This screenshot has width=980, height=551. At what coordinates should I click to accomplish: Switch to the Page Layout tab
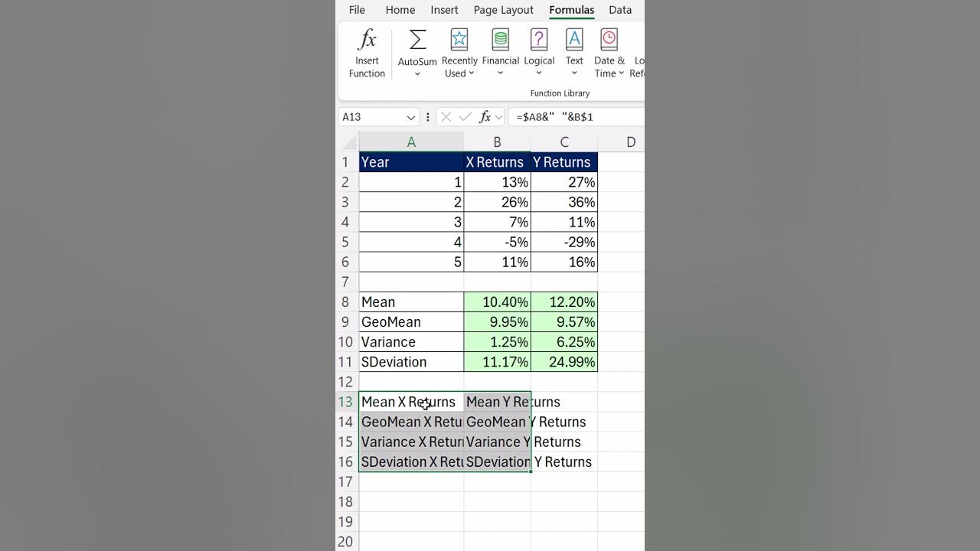[x=503, y=10]
